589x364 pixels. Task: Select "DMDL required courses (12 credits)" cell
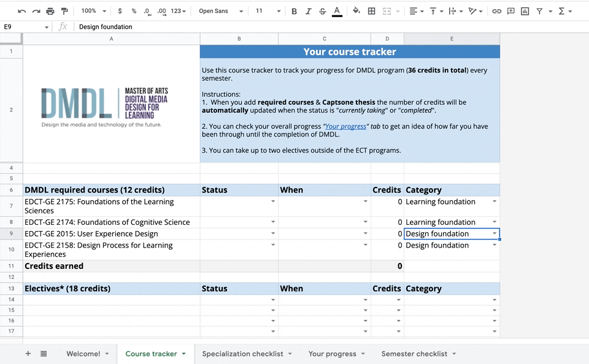click(111, 190)
